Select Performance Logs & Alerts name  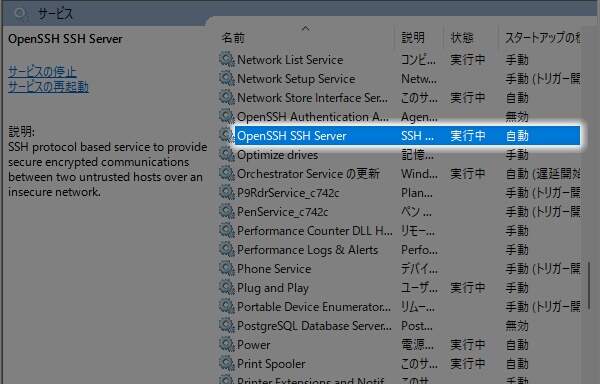308,250
